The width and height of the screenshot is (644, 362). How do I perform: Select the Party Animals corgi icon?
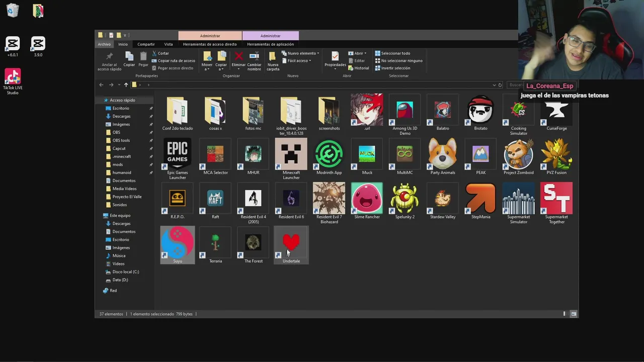[x=443, y=155]
